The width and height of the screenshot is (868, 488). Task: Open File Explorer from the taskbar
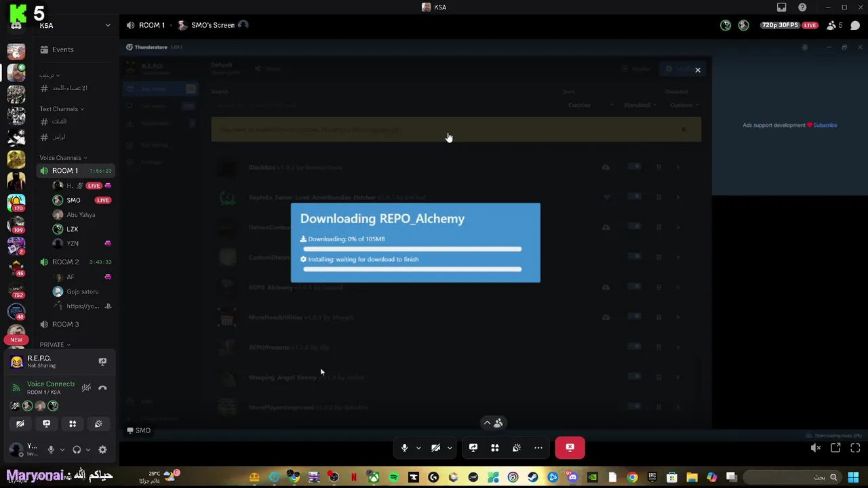tap(692, 478)
